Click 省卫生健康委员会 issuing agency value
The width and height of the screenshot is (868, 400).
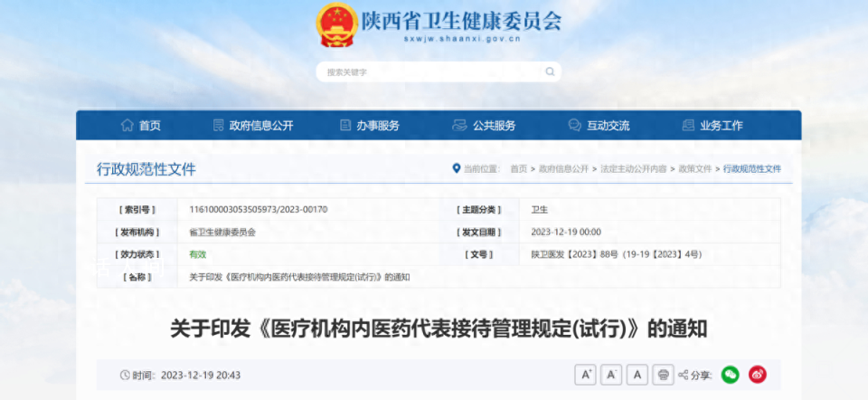[222, 233]
